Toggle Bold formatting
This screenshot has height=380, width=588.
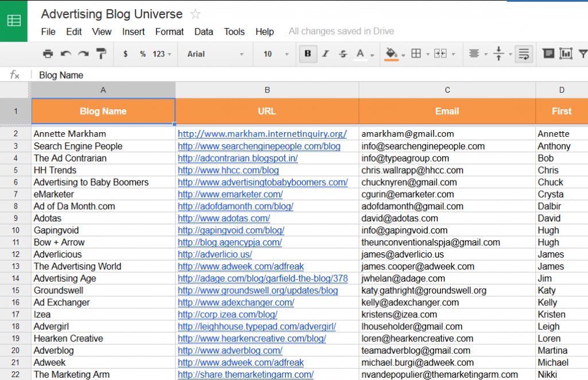(308, 53)
